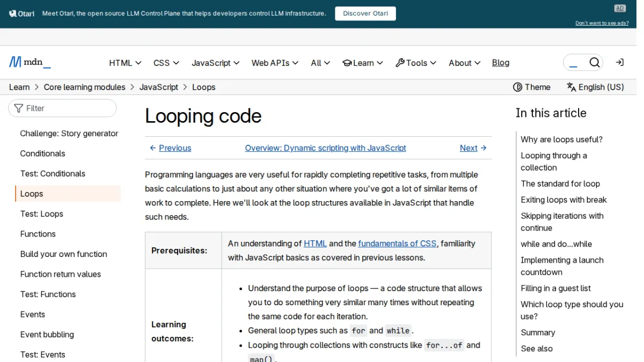Expand the CSS menu

pos(166,63)
